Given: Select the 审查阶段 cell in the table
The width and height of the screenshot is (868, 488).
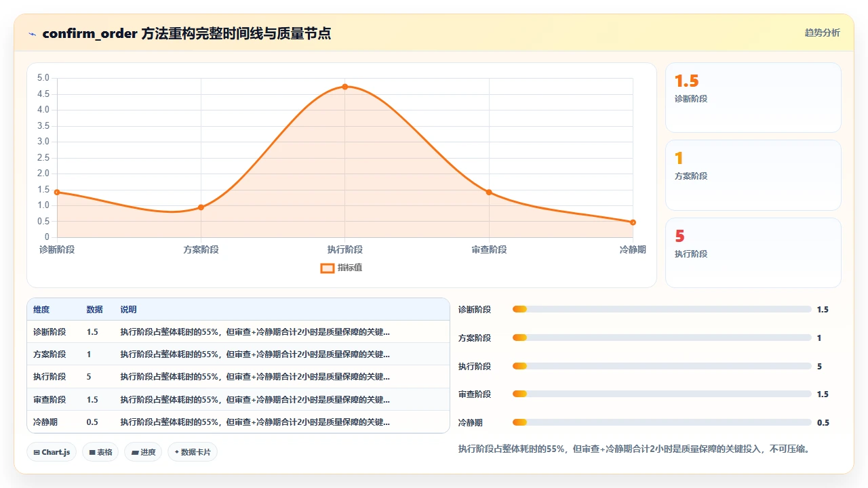Looking at the screenshot, I should (50, 400).
